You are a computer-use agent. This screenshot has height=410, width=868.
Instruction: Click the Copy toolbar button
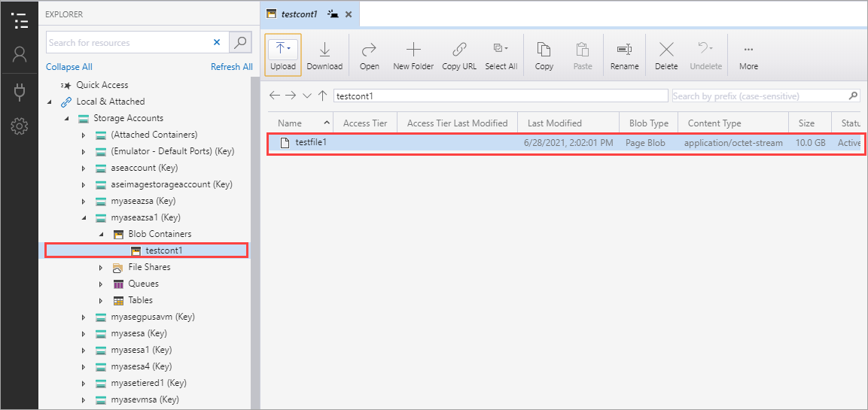click(544, 55)
